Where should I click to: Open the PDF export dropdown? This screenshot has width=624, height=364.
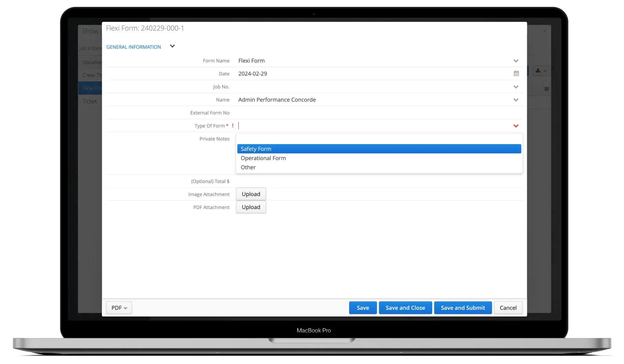118,308
